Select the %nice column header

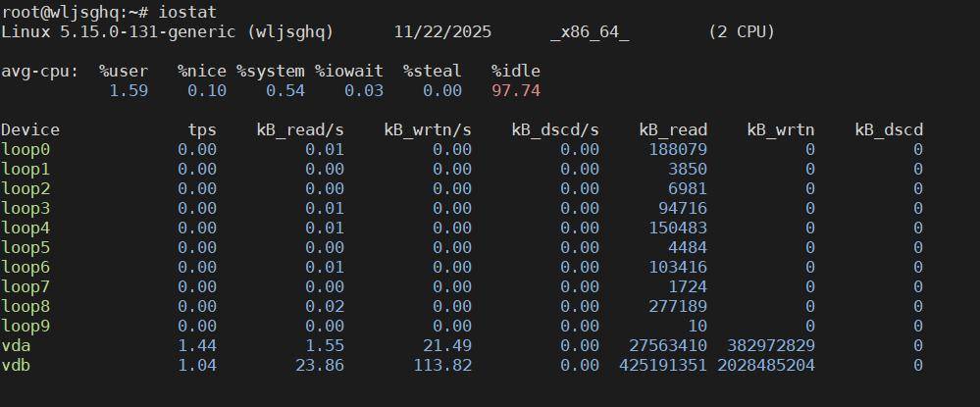pyautogui.click(x=202, y=72)
